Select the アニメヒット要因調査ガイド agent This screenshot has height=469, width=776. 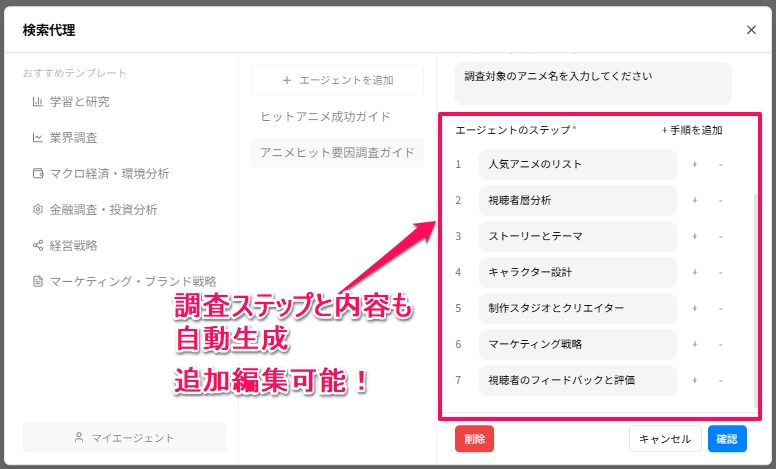pos(338,152)
